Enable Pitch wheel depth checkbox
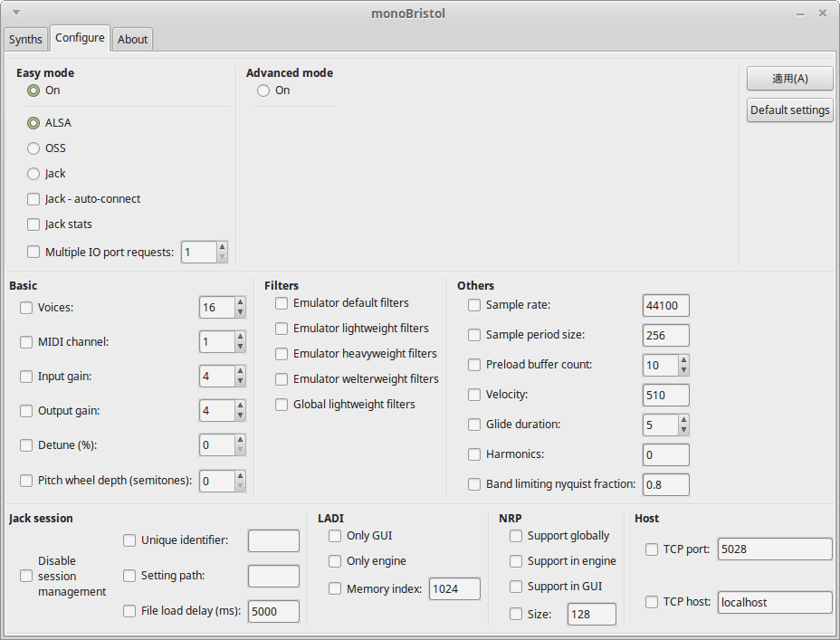The image size is (840, 640). click(x=26, y=481)
